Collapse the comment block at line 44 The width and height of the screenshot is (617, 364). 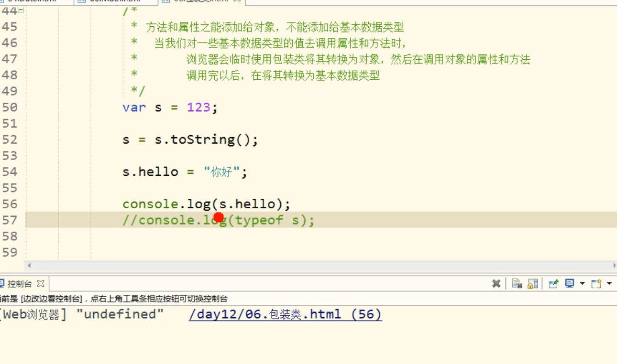click(21, 11)
